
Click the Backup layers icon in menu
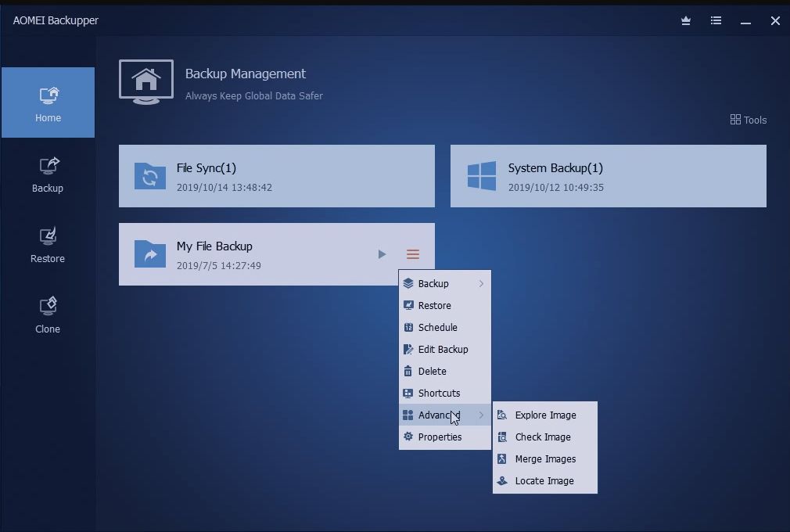408,284
